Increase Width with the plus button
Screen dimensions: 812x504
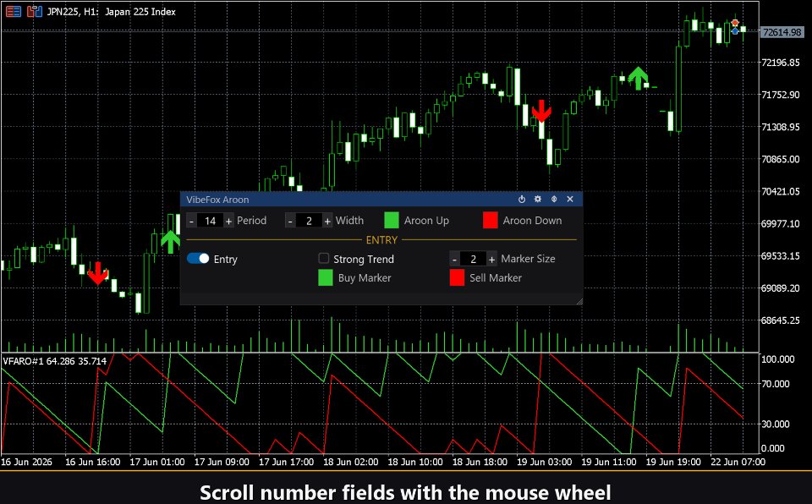click(327, 221)
